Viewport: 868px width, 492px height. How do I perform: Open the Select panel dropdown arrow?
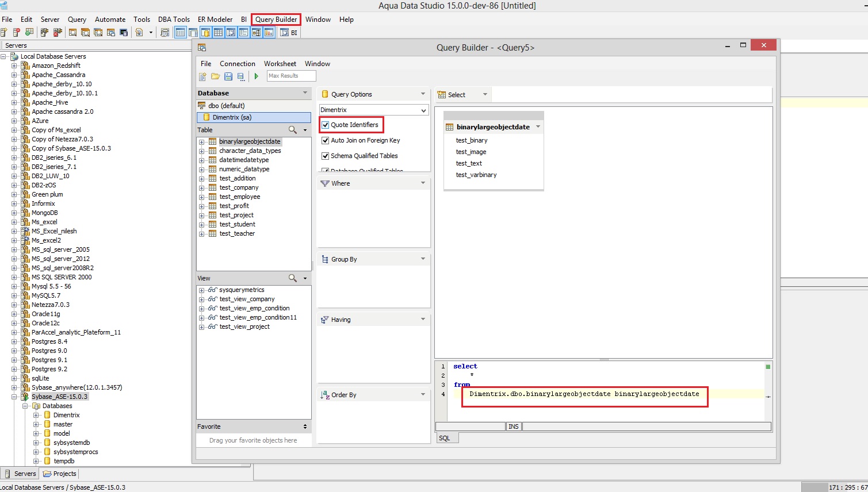coord(485,94)
